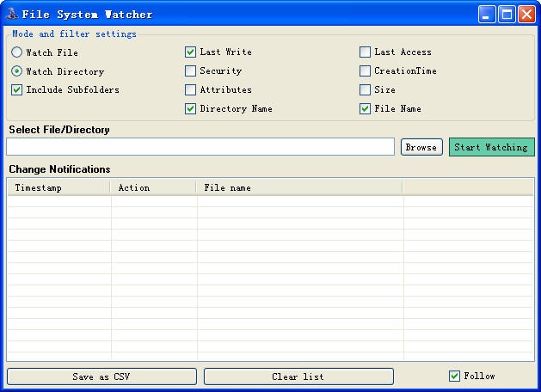Sort by the Action column header

154,187
